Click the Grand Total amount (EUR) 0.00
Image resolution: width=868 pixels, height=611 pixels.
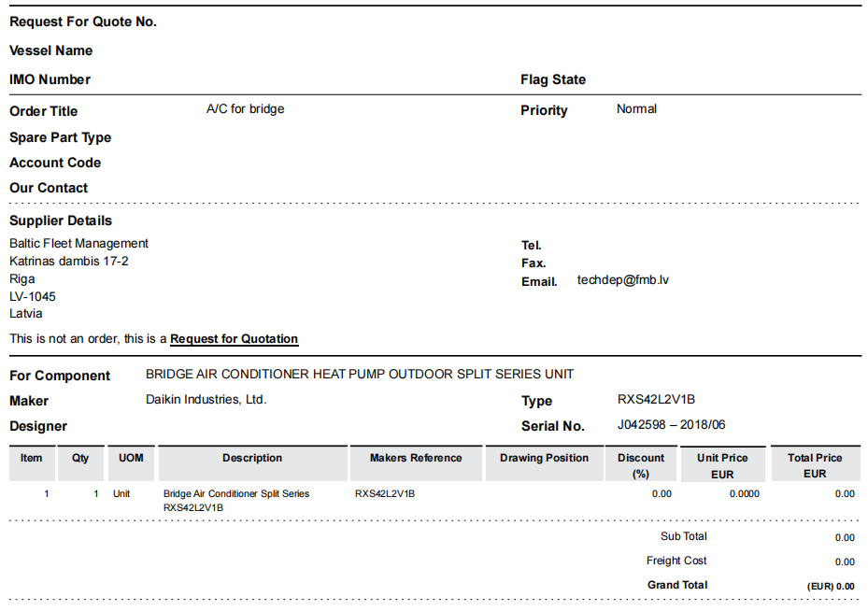pos(831,586)
